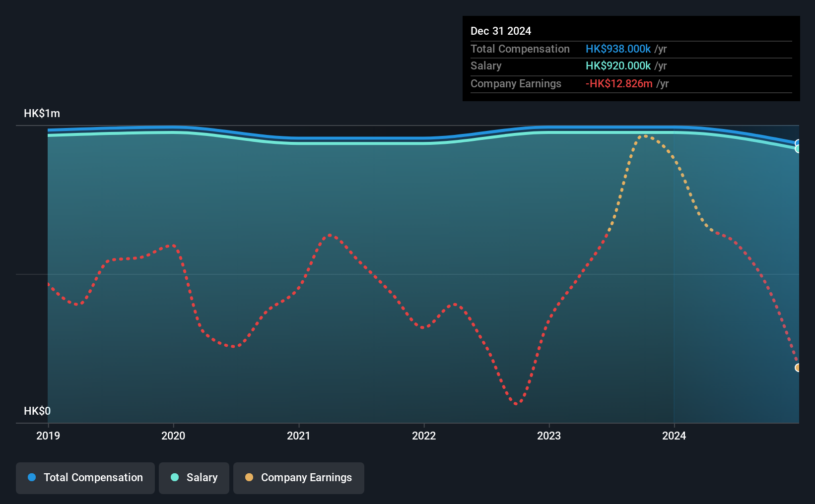
Task: Click the HK$0 y-axis label
Action: coord(37,411)
